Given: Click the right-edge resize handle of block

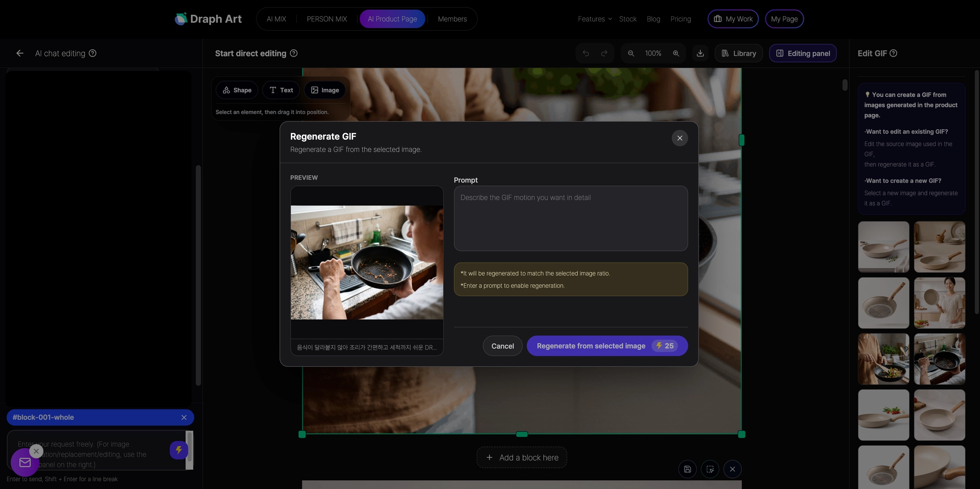Looking at the screenshot, I should coord(742,140).
